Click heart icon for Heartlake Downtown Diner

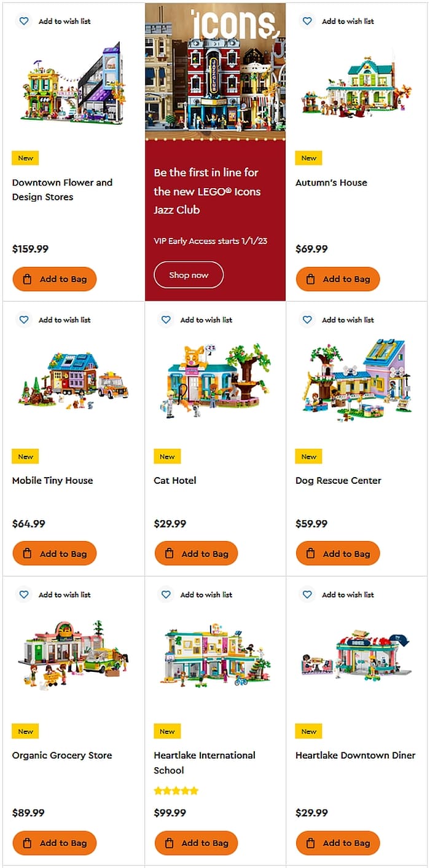(x=307, y=594)
